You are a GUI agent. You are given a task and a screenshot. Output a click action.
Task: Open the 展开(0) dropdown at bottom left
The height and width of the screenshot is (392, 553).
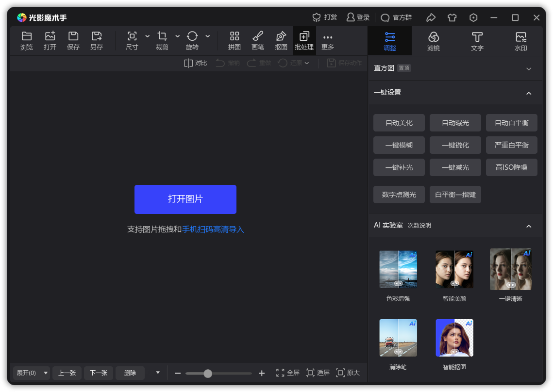pyautogui.click(x=31, y=373)
